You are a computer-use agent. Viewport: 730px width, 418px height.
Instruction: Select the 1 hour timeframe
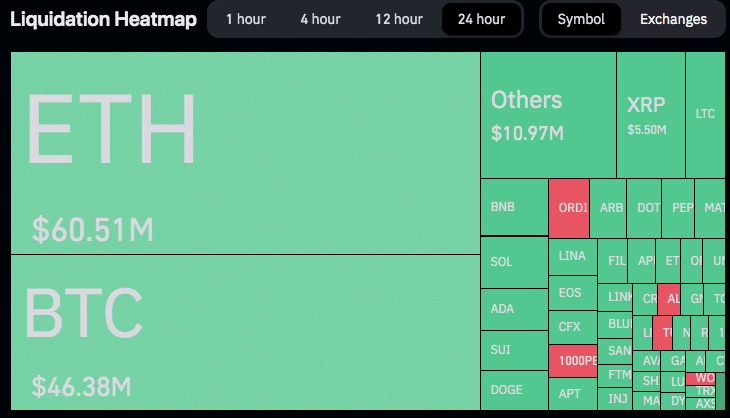[244, 19]
